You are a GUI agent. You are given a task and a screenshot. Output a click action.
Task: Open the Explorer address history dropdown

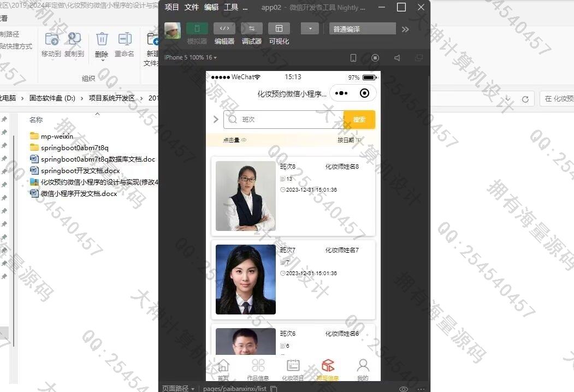coord(508,99)
